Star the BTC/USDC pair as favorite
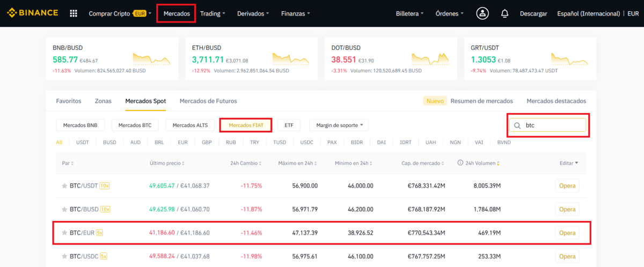The width and height of the screenshot is (644, 267). pos(64,256)
